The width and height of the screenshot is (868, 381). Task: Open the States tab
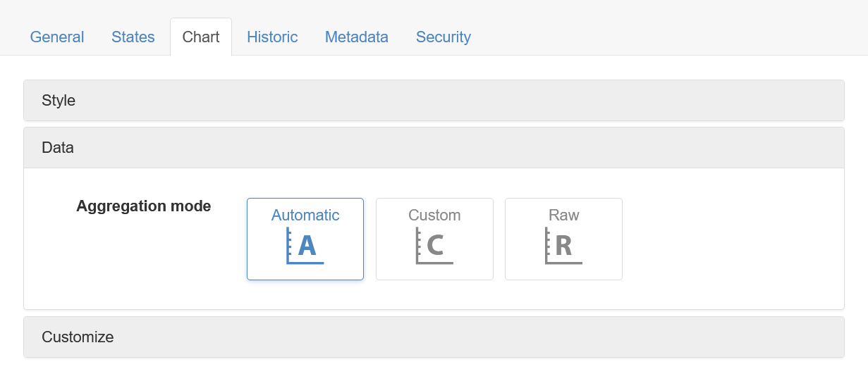point(133,37)
